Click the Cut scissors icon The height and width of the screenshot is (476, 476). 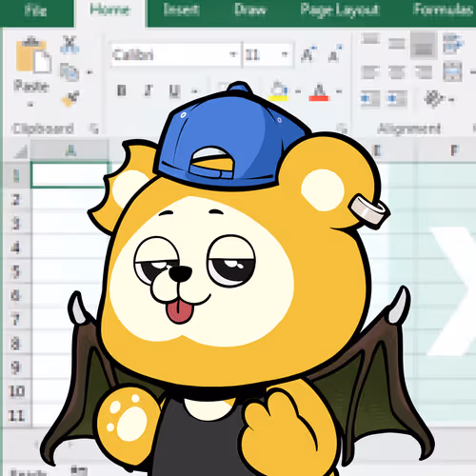(69, 45)
